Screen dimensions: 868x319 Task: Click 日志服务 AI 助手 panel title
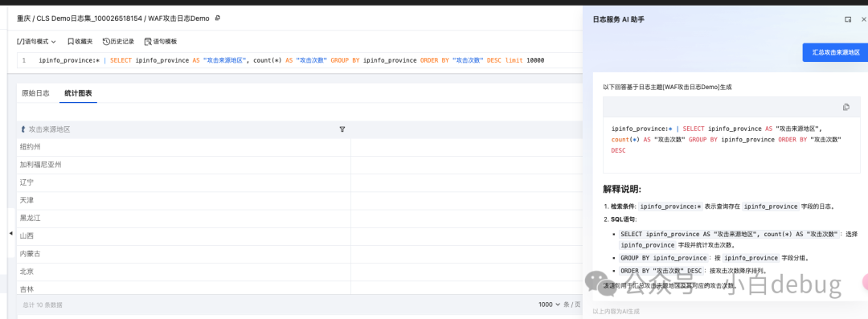618,19
